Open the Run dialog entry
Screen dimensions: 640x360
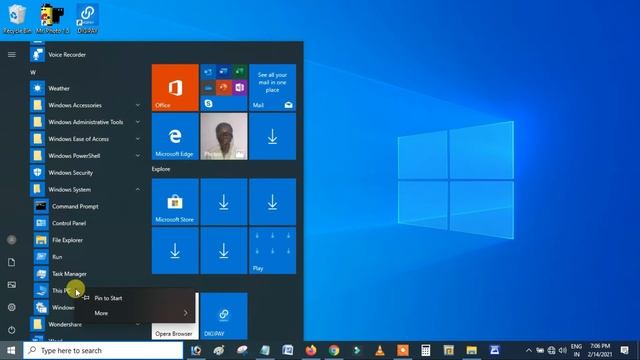[x=88, y=257]
